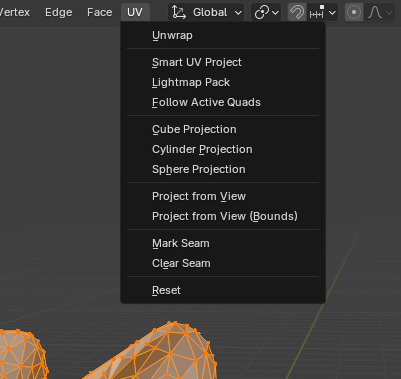Screen dimensions: 401x379
Task: Apply Cylinder Projection
Action: click(x=223, y=149)
